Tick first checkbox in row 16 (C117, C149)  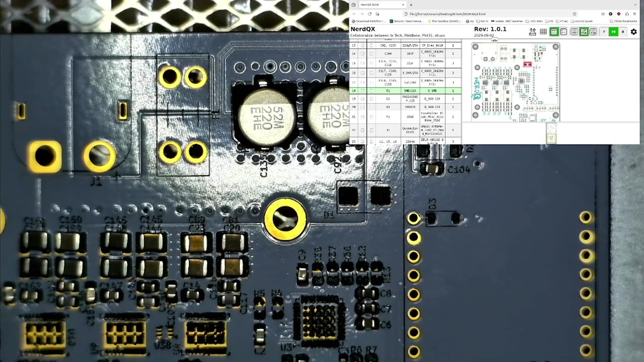[x=362, y=73]
